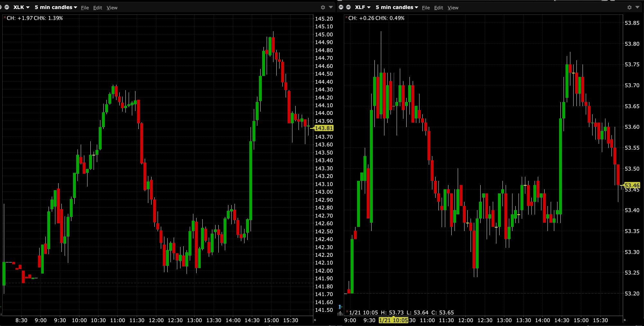Click the plus icon on XLK chart
The height and width of the screenshot is (326, 644).
[7, 7]
